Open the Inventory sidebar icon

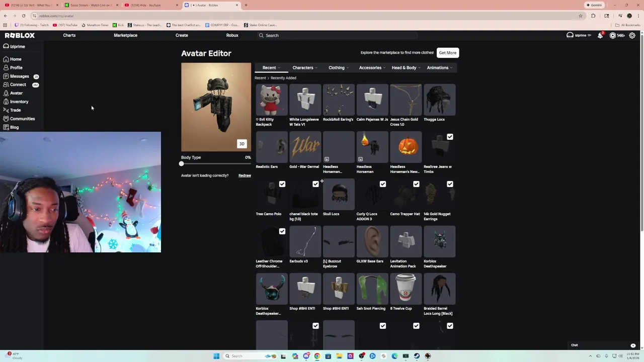pyautogui.click(x=6, y=102)
